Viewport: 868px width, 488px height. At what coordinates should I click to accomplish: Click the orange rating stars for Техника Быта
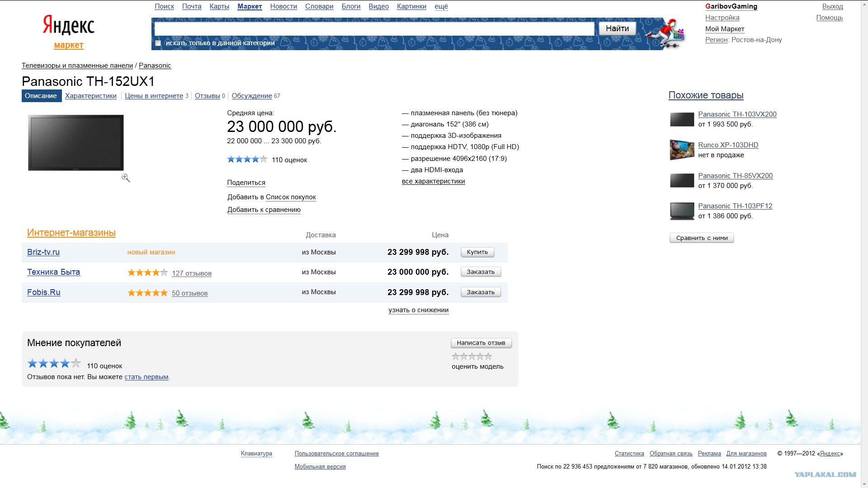coord(148,272)
